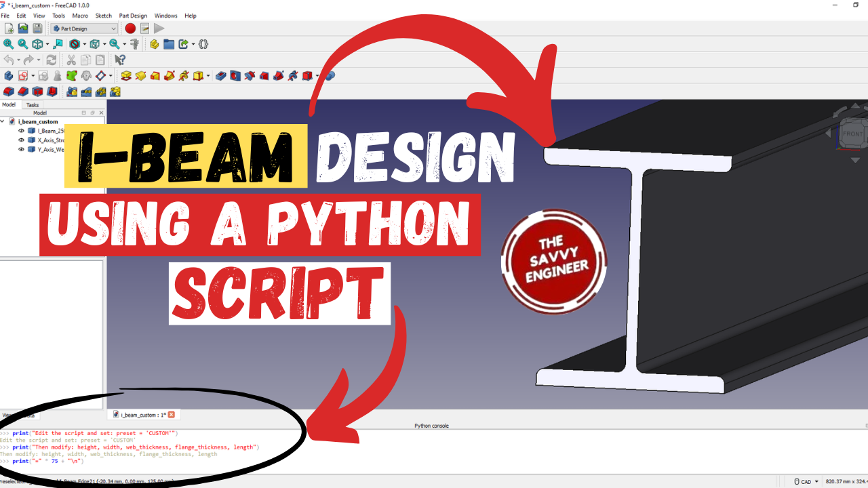The width and height of the screenshot is (868, 488).
Task: Click the Execute macro play icon
Action: click(x=159, y=28)
